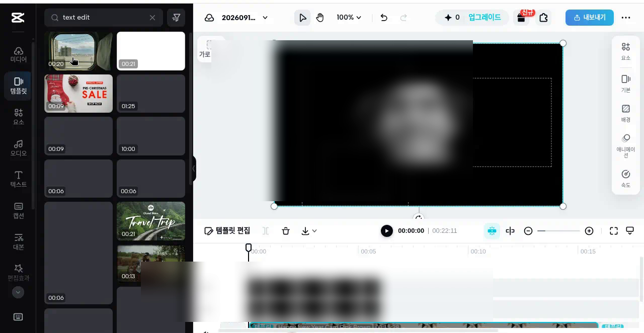
Task: Click the timeline zoom slider
Action: click(x=558, y=231)
